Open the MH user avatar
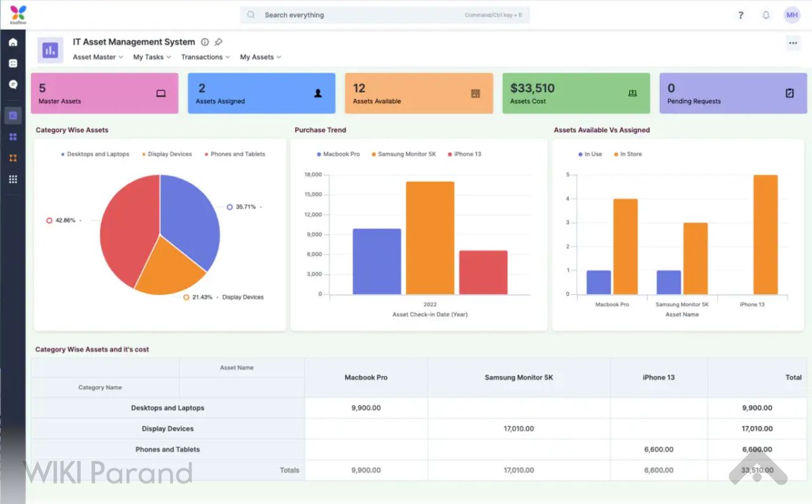The height and width of the screenshot is (504, 812). [x=792, y=15]
